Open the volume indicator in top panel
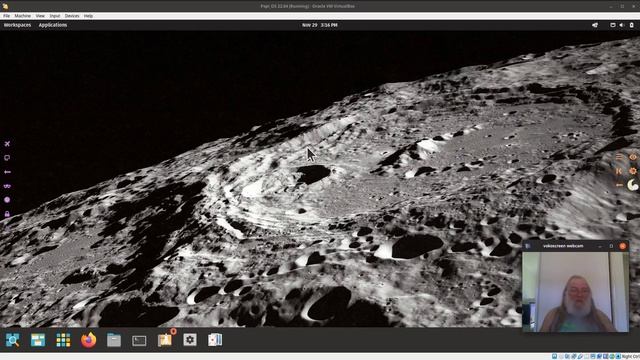The height and width of the screenshot is (360, 640). (x=621, y=25)
